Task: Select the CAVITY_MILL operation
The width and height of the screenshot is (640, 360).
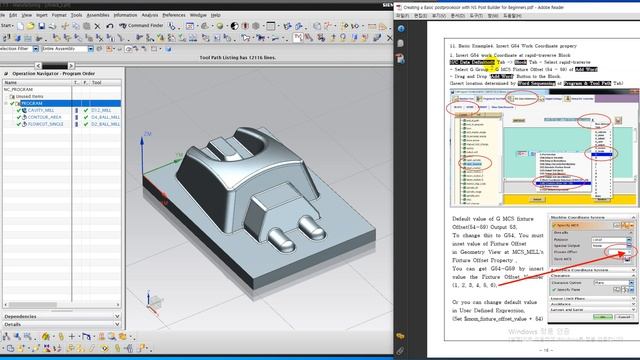Action: pyautogui.click(x=41, y=110)
